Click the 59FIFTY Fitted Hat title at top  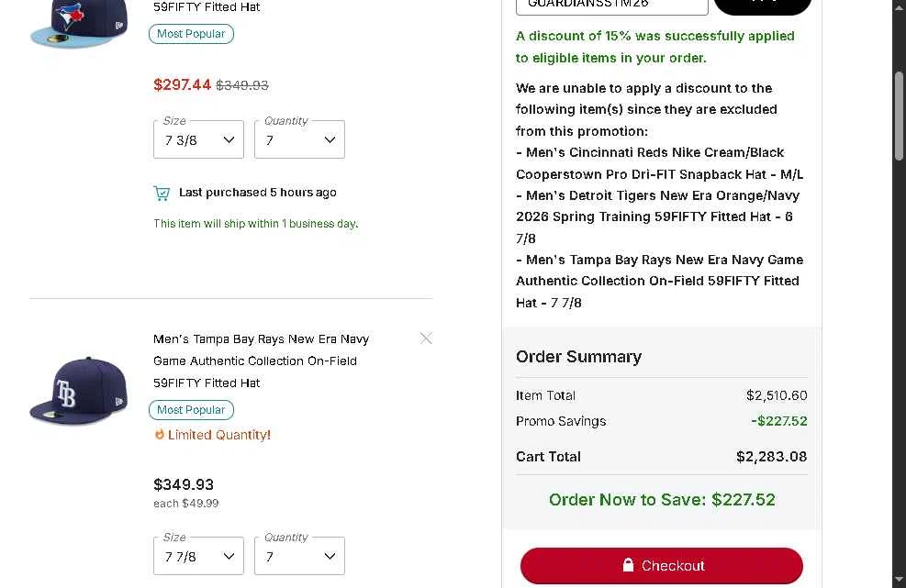[x=207, y=7]
